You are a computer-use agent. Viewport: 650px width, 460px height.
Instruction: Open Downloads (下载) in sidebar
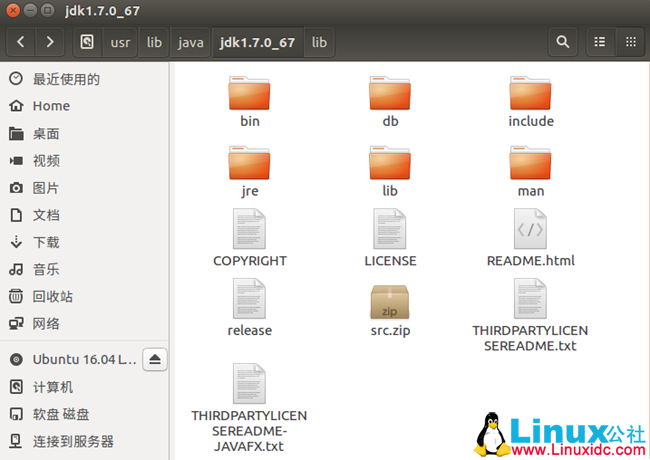pyautogui.click(x=85, y=242)
